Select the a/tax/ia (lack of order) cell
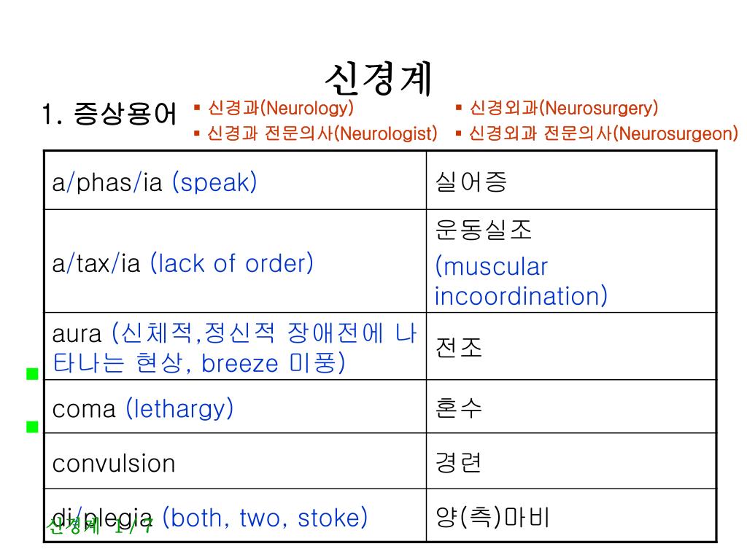 coord(182,263)
